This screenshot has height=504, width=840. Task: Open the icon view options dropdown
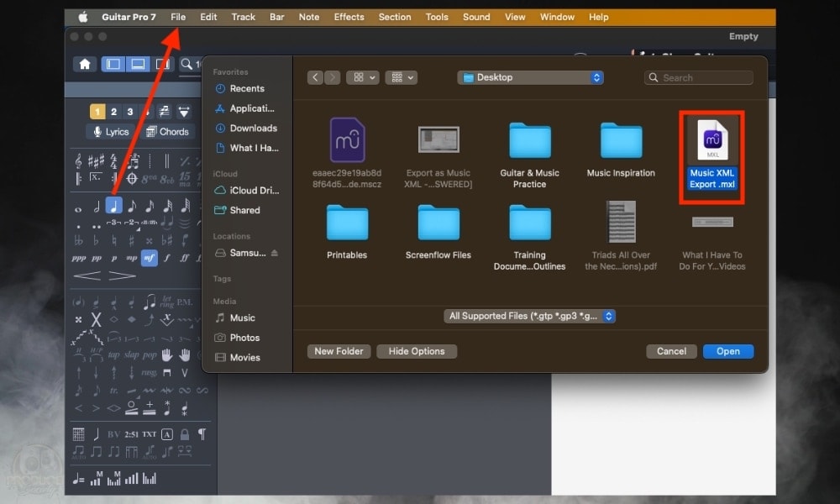[363, 77]
